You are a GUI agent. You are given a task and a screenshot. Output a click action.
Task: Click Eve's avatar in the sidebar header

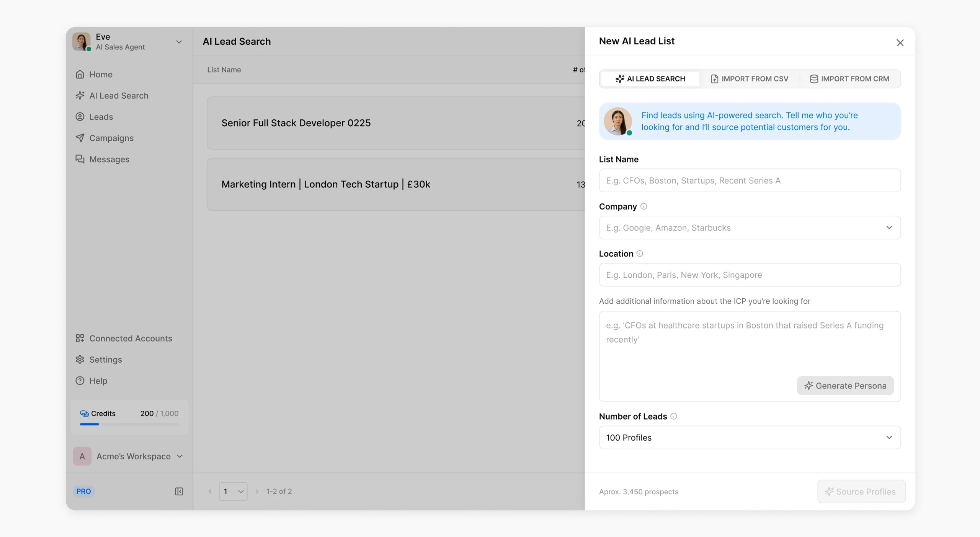click(x=82, y=41)
